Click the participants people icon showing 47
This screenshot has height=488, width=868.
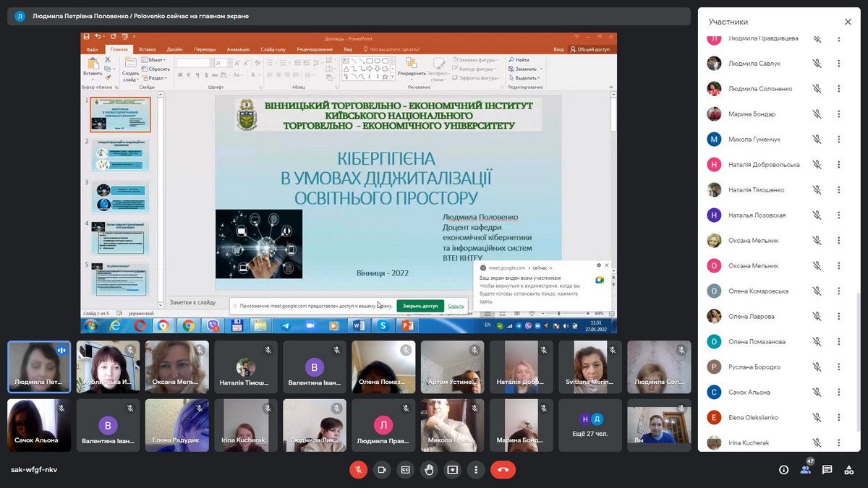[x=805, y=470]
